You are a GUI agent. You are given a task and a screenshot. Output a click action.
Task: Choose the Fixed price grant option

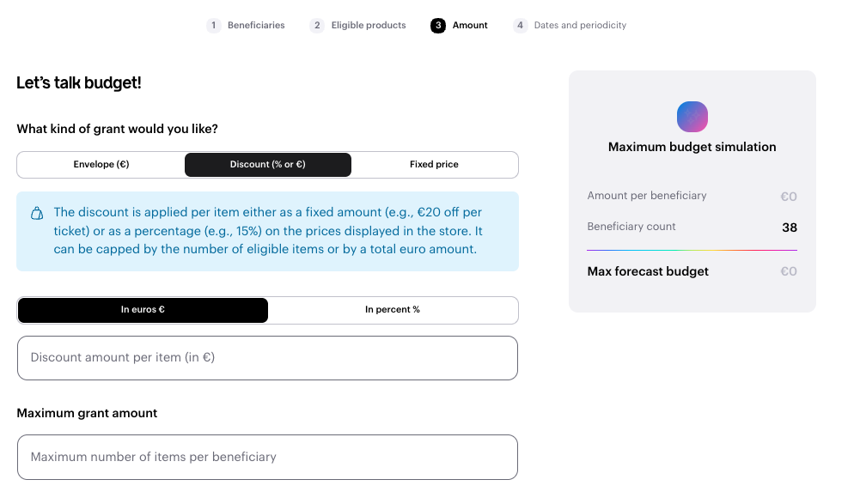(434, 164)
